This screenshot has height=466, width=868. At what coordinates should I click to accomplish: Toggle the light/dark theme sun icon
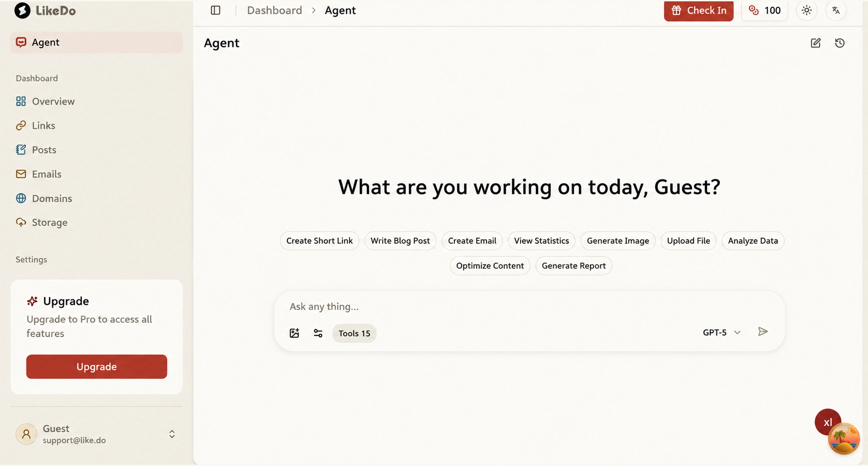806,10
